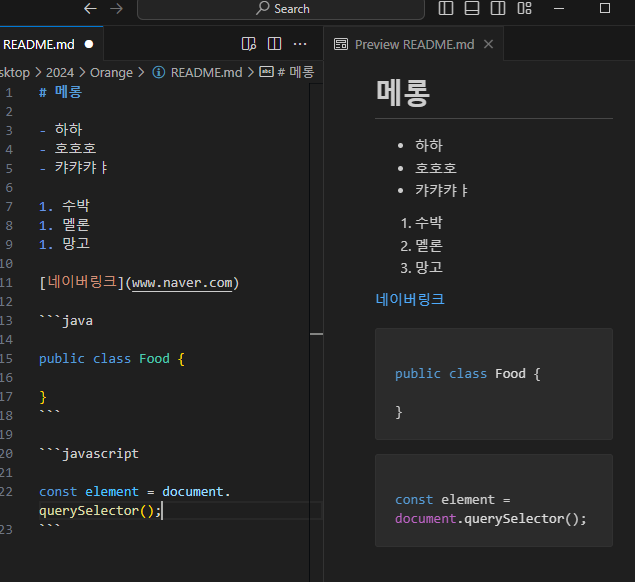Click the 메롱 heading in the preview
Viewport: 635px width, 582px height.
[x=403, y=93]
